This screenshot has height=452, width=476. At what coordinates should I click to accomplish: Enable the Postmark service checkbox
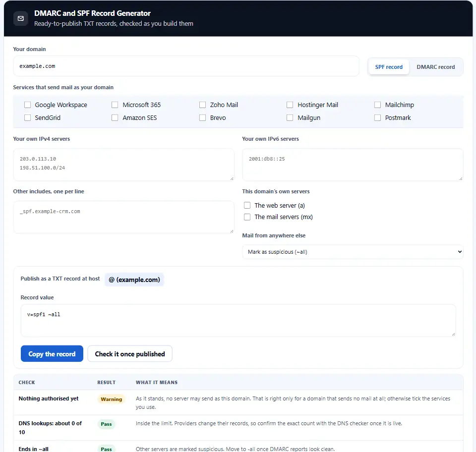(x=377, y=117)
